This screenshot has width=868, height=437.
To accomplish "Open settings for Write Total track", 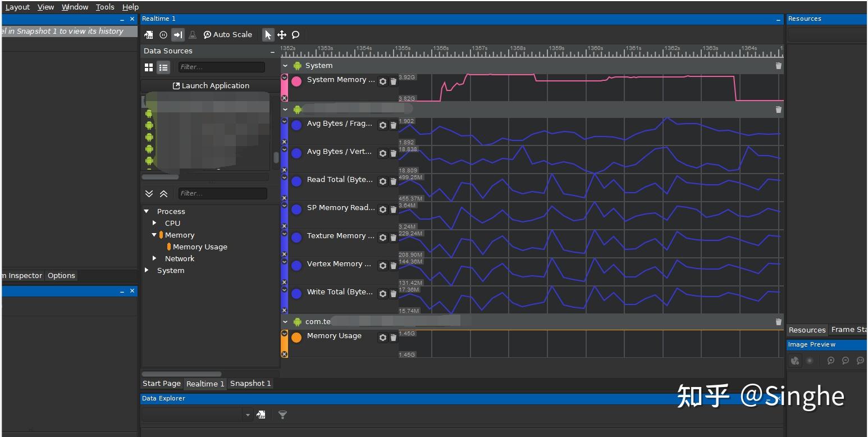I will [x=383, y=294].
